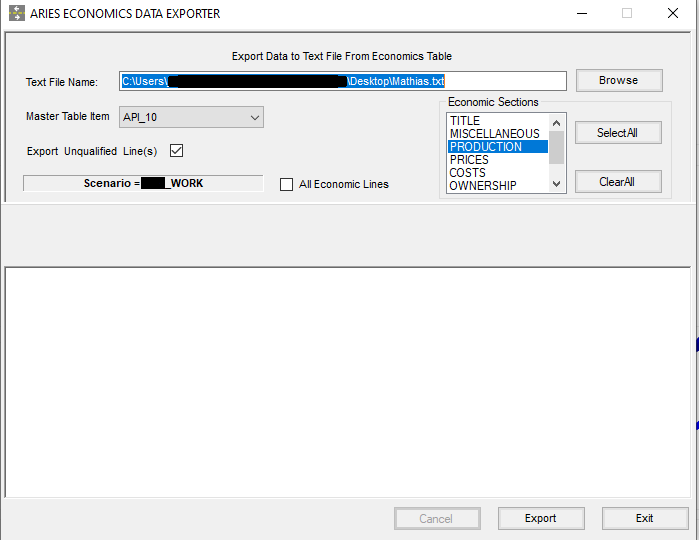Click the Economic Sections scroll down arrow
The image size is (699, 540).
(x=556, y=183)
